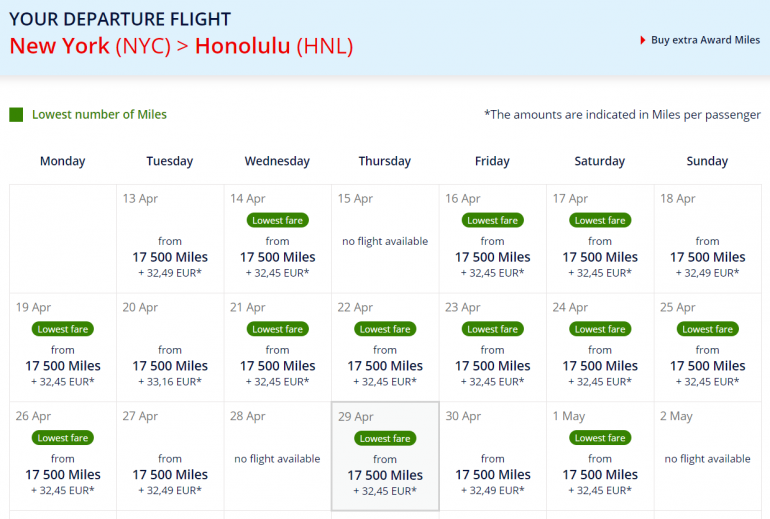Click the green Lowest number of Miles square
The image size is (770, 519).
coord(16,115)
